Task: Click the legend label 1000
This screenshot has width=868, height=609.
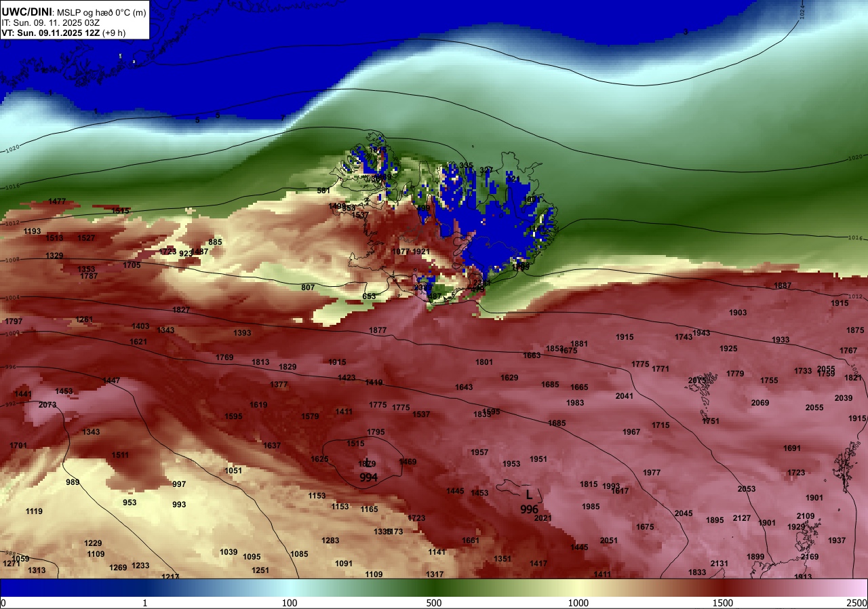Action: click(x=578, y=603)
